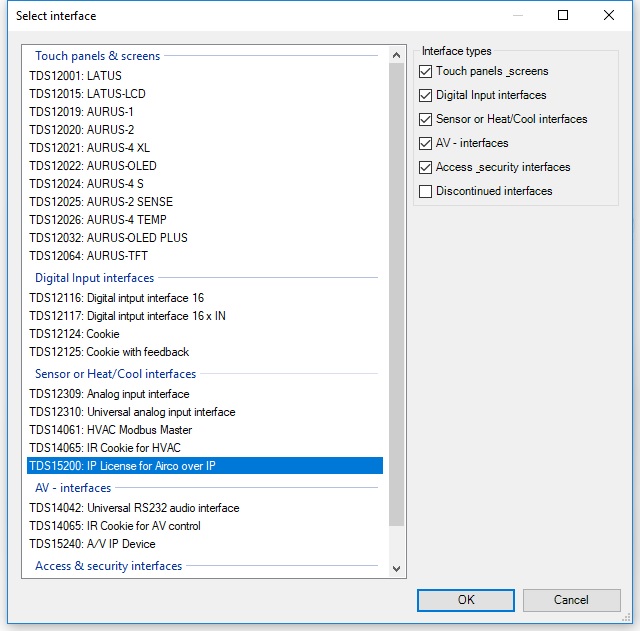The height and width of the screenshot is (631, 640).
Task: Enable Discontinued interfaces checkbox
Action: click(x=426, y=192)
